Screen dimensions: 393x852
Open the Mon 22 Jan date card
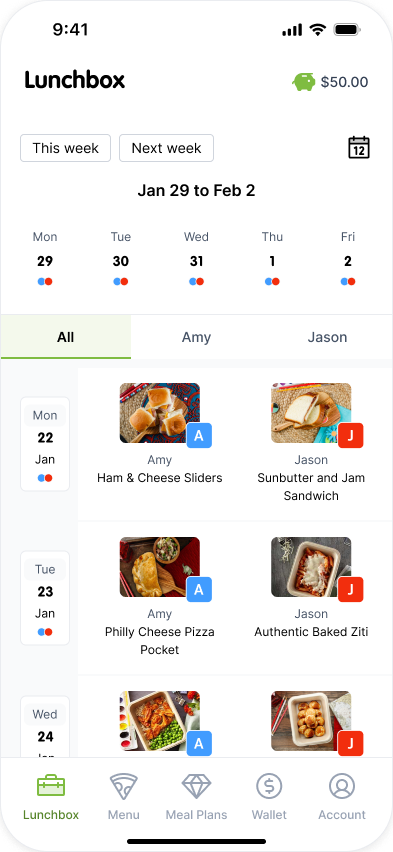[45, 444]
